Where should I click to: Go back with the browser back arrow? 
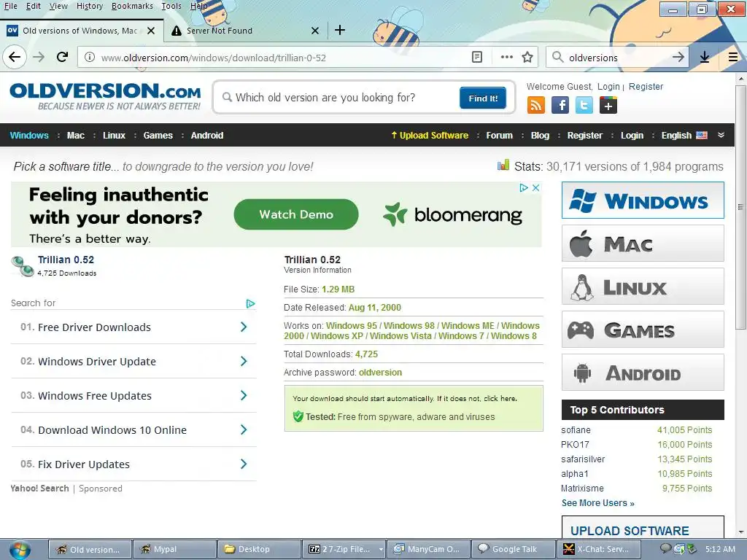coord(15,58)
